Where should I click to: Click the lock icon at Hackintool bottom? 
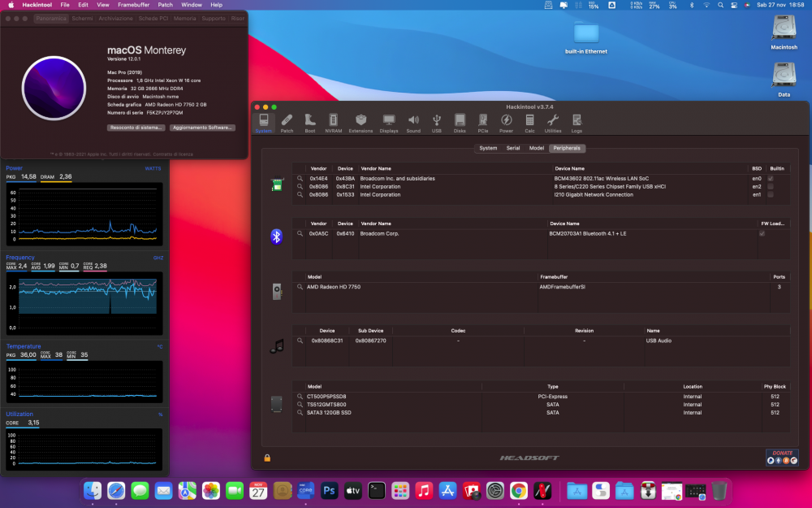click(x=267, y=458)
